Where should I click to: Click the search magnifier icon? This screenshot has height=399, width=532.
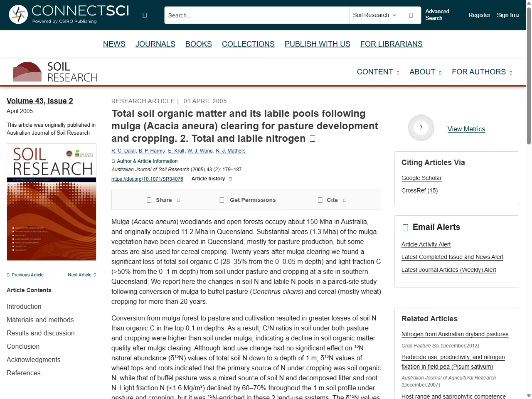[411, 15]
